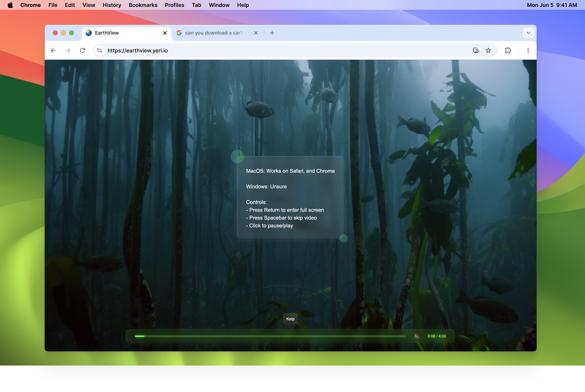This screenshot has height=392, width=585.
Task: Click the info panel's bottom-right green dot
Action: 344,238
